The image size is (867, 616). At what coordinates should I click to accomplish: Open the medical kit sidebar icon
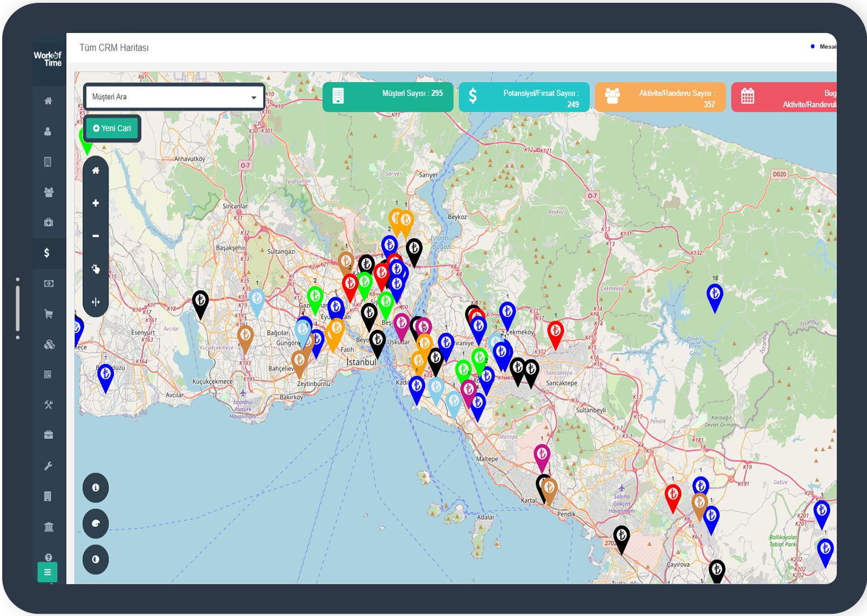(x=49, y=222)
